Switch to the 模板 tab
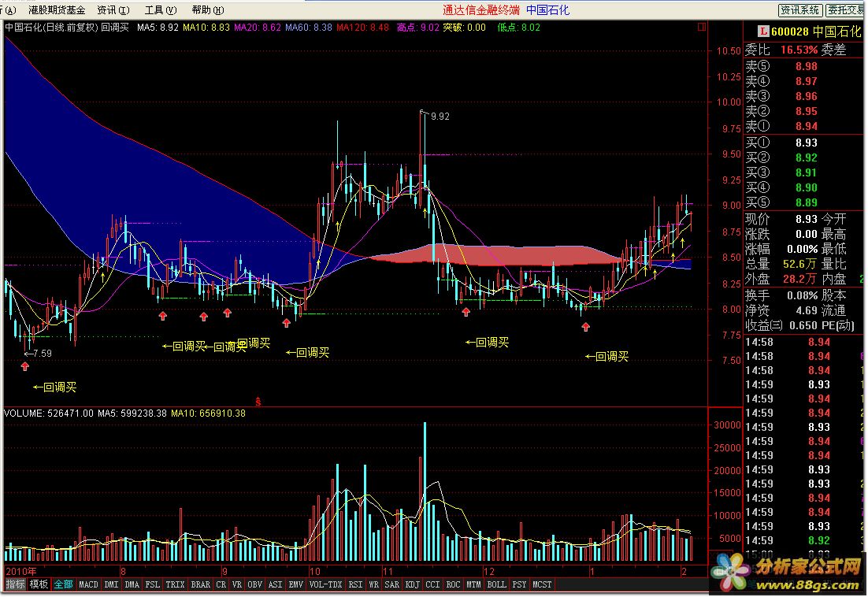The height and width of the screenshot is (597, 868). coord(39,584)
